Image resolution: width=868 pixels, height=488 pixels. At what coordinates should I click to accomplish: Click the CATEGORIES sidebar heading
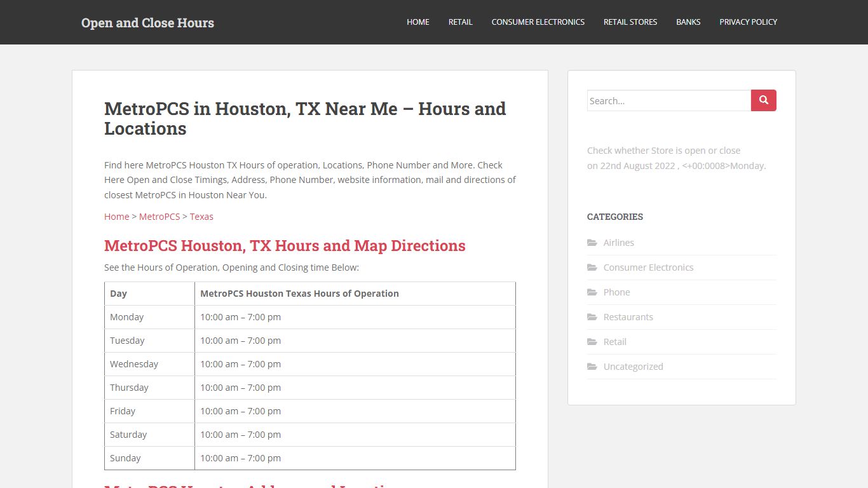click(615, 217)
